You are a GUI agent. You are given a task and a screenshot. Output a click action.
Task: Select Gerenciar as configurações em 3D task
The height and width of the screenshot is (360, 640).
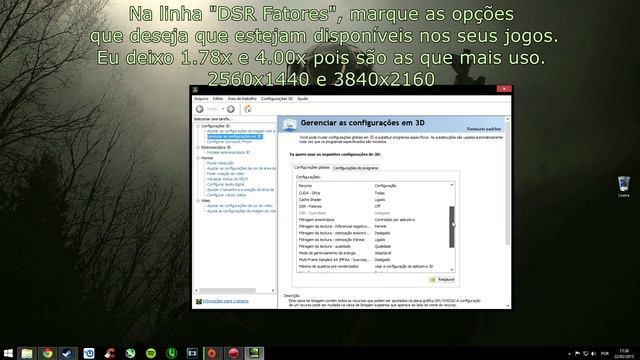[x=234, y=136]
